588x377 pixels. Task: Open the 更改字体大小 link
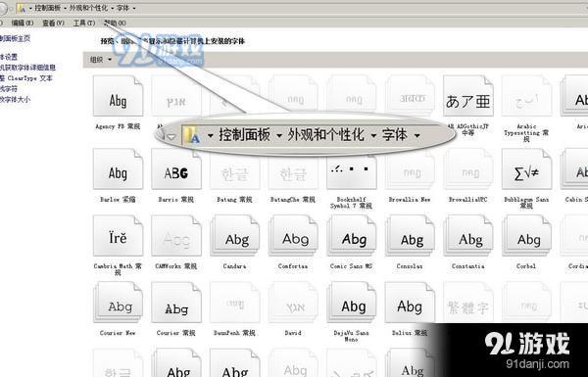tap(15, 99)
